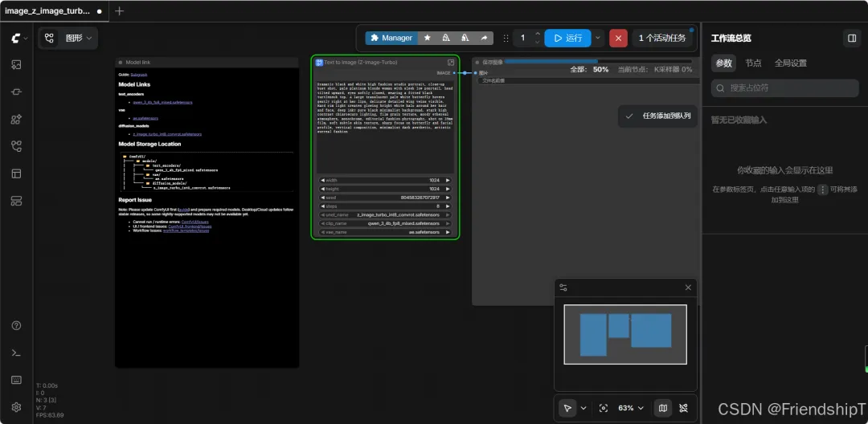Click the 运行 run button
The image size is (868, 424).
[x=567, y=38]
